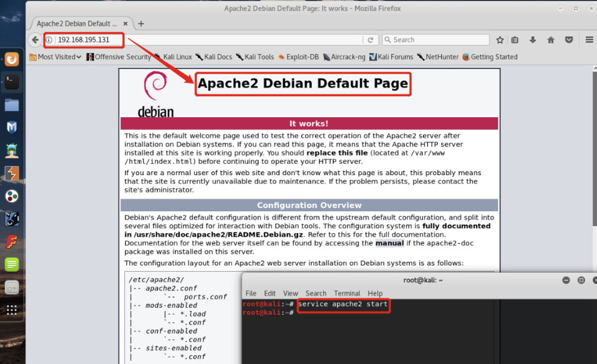The height and width of the screenshot is (364, 597).
Task: Bookmark this page with the star
Action: 500,40
